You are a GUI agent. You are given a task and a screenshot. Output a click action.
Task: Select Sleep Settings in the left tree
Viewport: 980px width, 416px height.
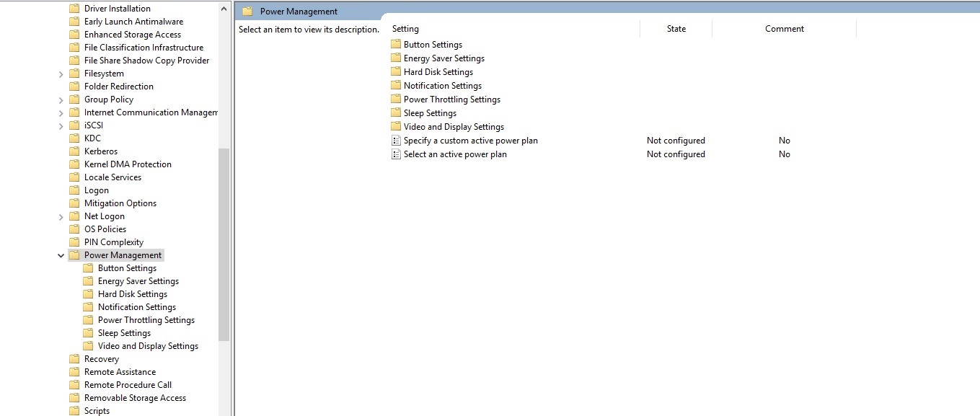coord(124,333)
